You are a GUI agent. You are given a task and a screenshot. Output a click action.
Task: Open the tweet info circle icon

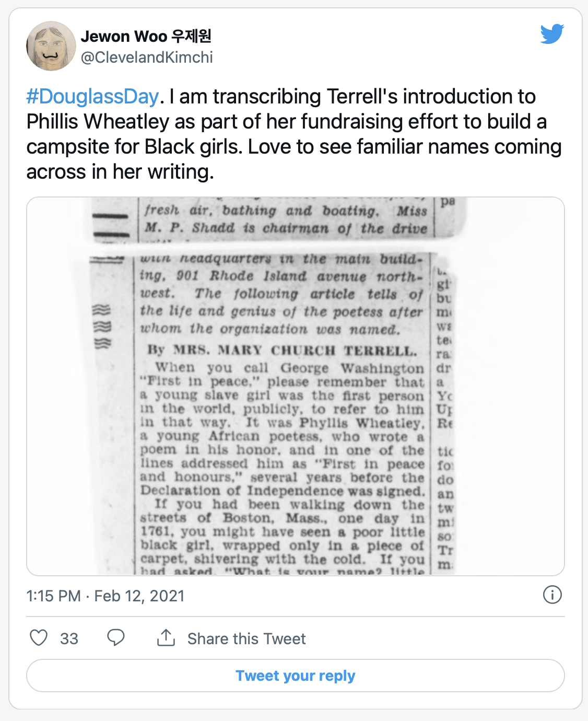pos(552,595)
